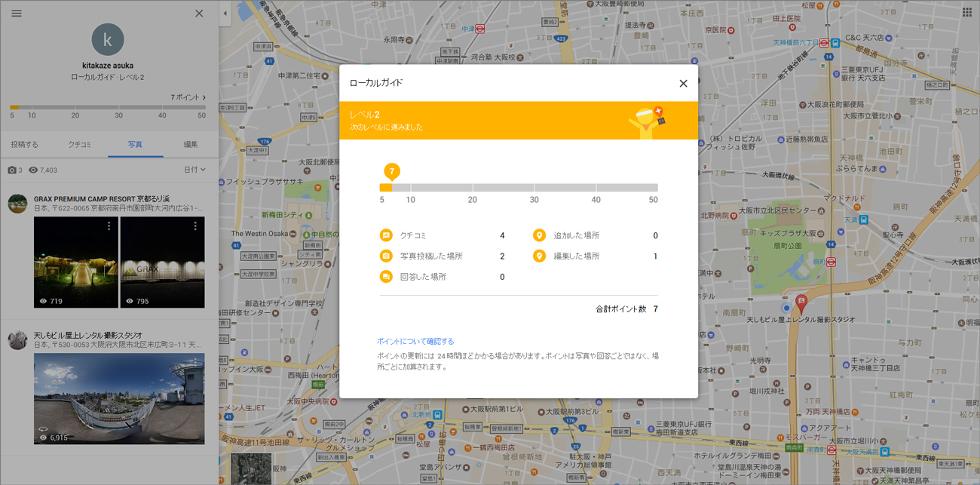Click the orange "7" points marker

391,172
